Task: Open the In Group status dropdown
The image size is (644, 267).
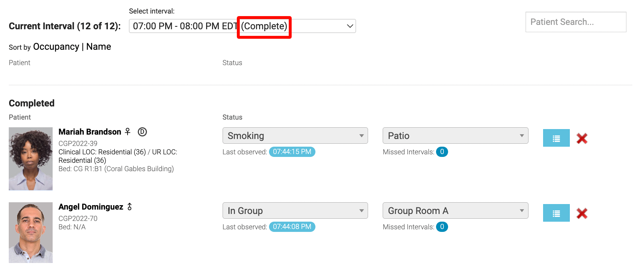Action: pos(295,211)
